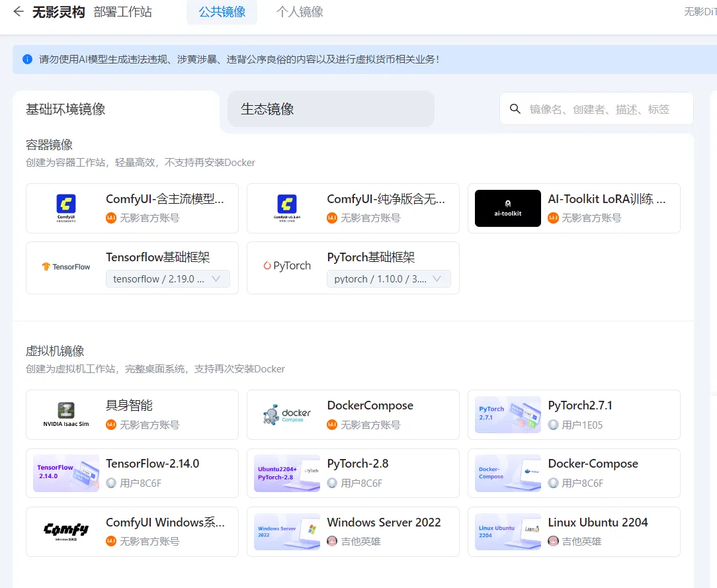Screen dimensions: 717x588
Task: Select PyTorch基础框架 title
Action: (371, 257)
